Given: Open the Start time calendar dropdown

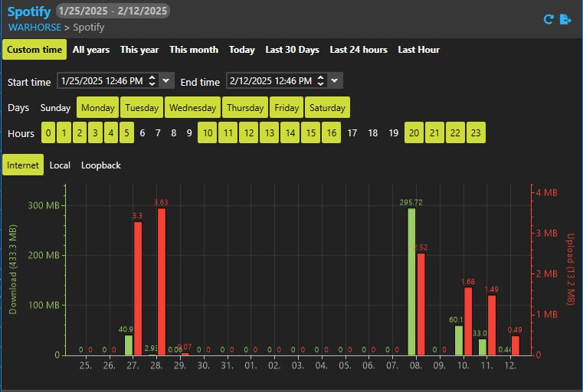Looking at the screenshot, I should [x=166, y=80].
